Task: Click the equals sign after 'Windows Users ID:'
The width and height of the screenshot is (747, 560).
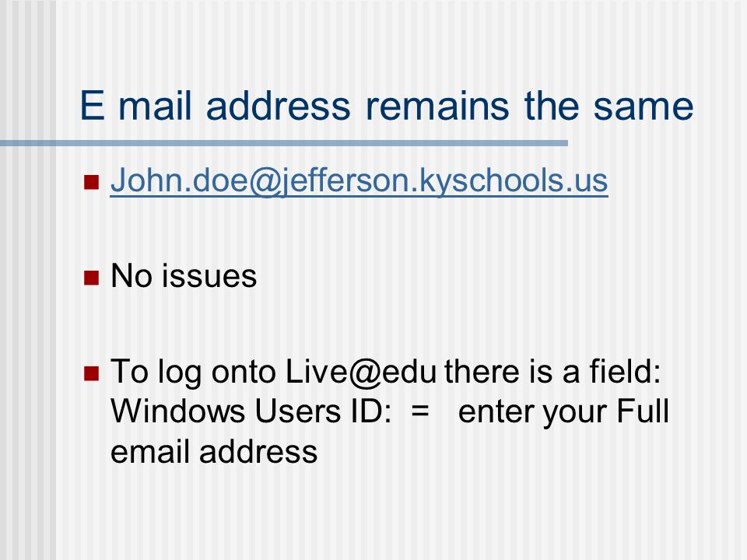Action: click(x=419, y=411)
